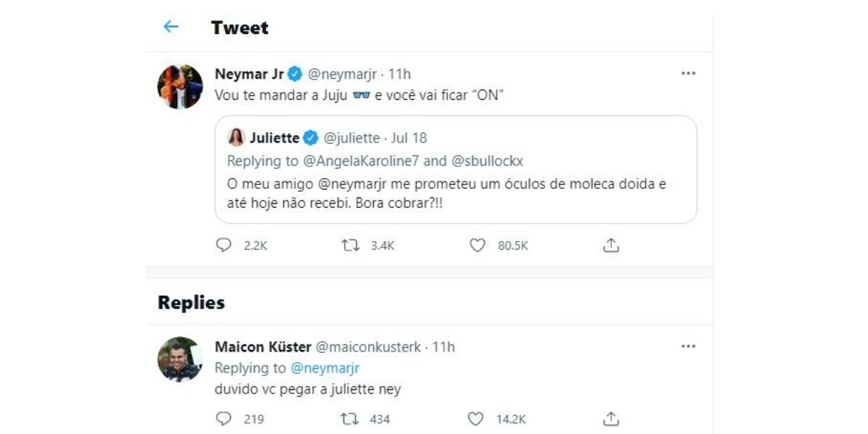
Task: Click the Neymar Jr display name
Action: [249, 74]
